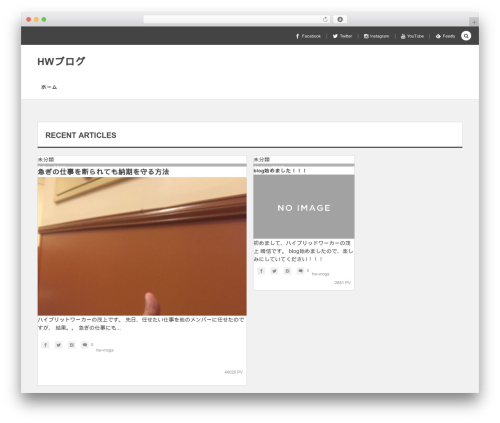Screen dimensions: 500x423
Task: Click the browser address bar
Action: (237, 19)
